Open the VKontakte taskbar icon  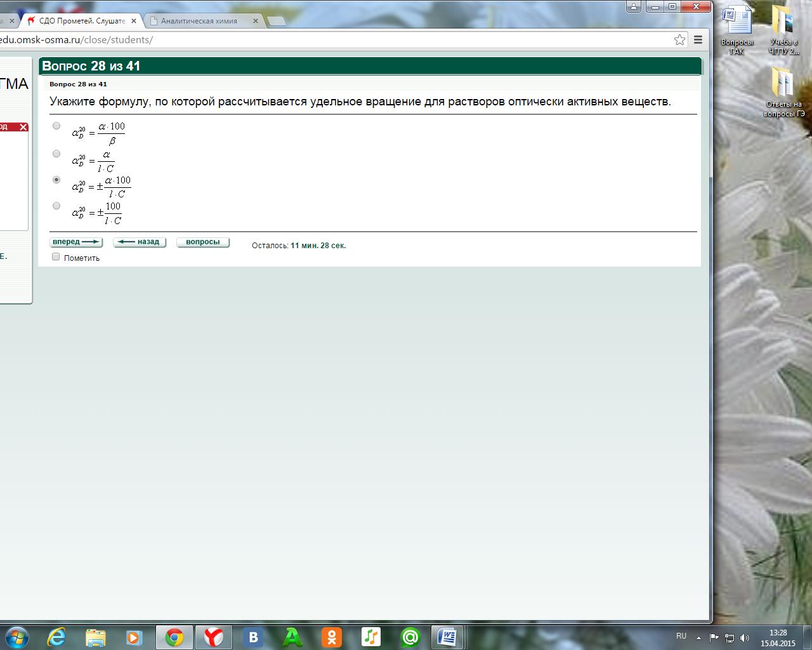pos(253,637)
